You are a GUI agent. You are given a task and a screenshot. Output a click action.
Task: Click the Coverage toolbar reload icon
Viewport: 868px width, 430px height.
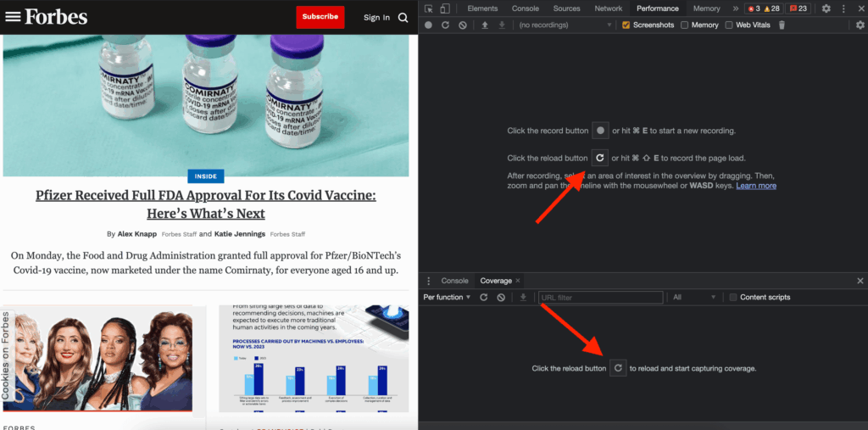[483, 298]
